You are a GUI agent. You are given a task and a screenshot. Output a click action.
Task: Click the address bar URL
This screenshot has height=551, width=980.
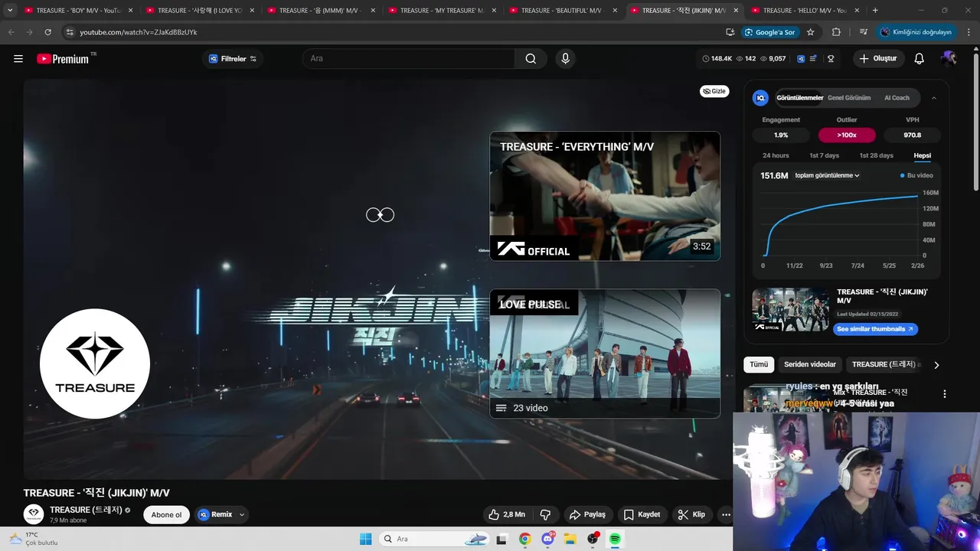[x=139, y=32]
